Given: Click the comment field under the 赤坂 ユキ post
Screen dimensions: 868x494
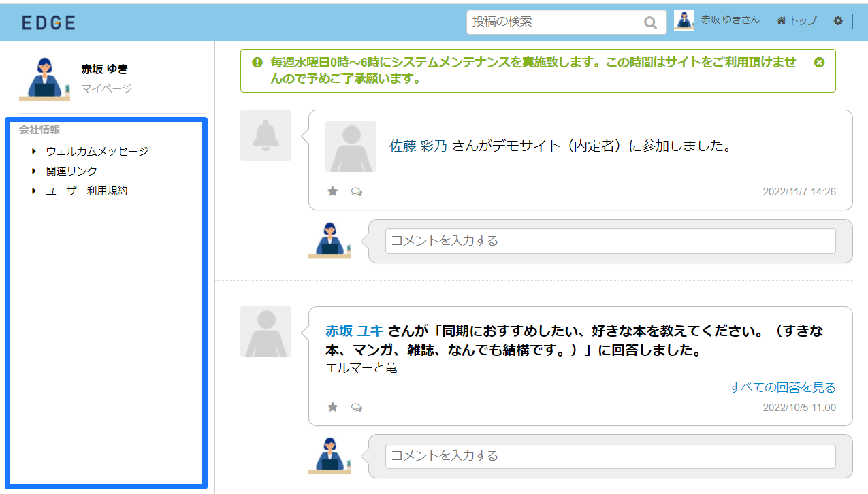Looking at the screenshot, I should point(611,456).
